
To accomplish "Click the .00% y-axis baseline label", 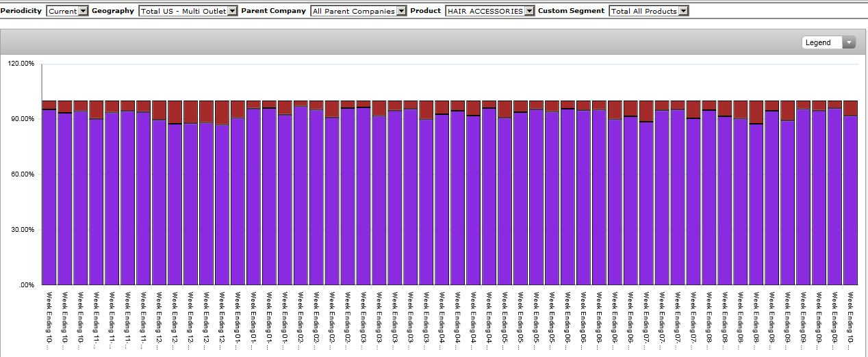I will (27, 285).
